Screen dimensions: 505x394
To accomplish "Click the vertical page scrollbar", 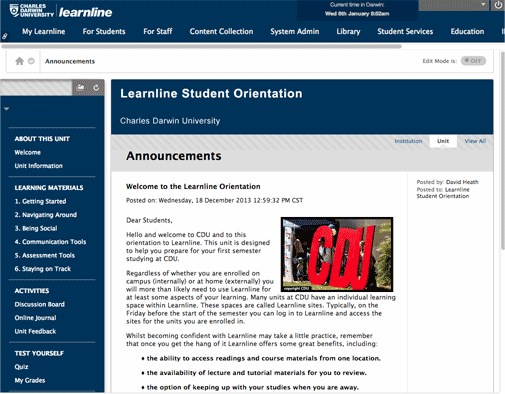I will pyautogui.click(x=503, y=151).
